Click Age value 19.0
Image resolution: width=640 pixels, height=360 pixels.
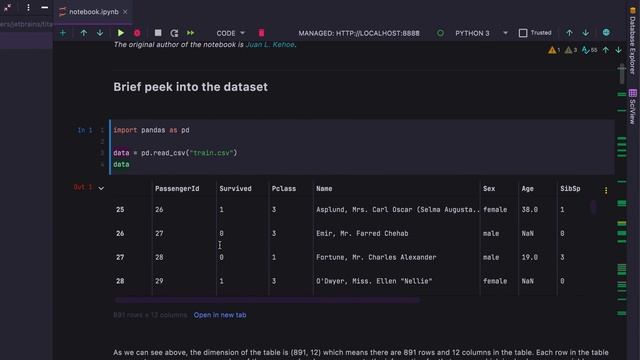pyautogui.click(x=529, y=257)
